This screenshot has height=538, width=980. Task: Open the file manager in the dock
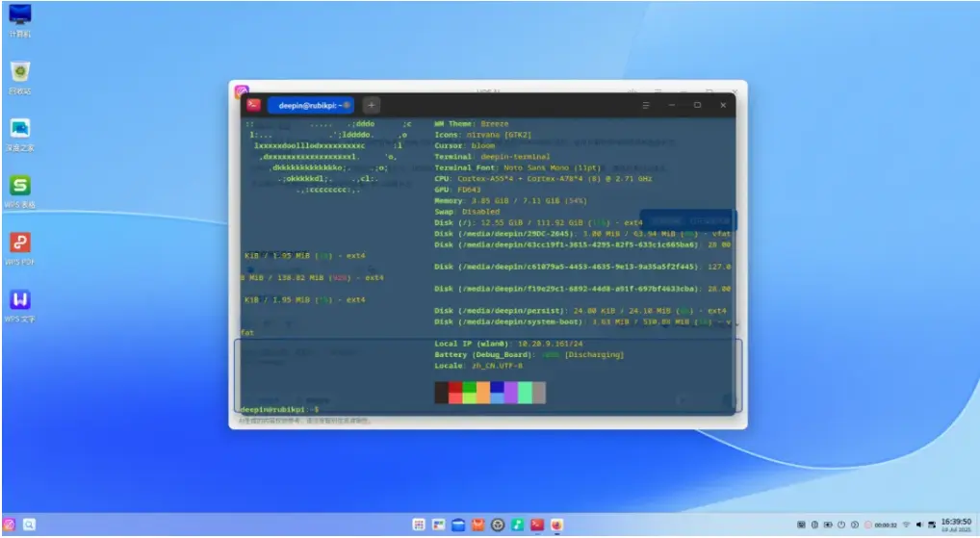click(458, 525)
